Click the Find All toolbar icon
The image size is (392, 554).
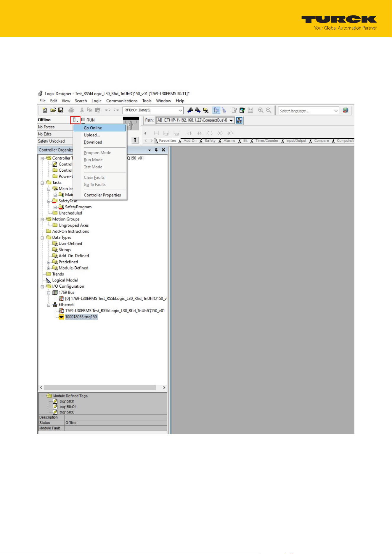coord(206,110)
